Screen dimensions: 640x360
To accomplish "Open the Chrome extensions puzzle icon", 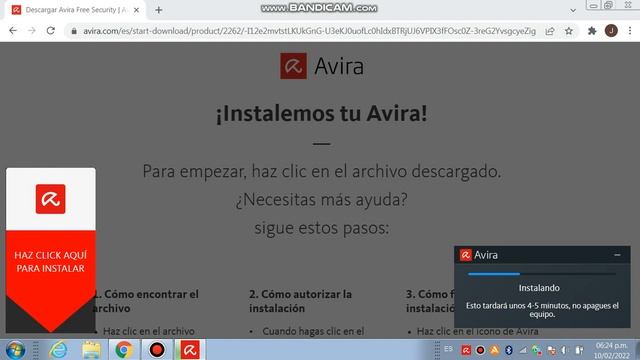I will pyautogui.click(x=592, y=31).
